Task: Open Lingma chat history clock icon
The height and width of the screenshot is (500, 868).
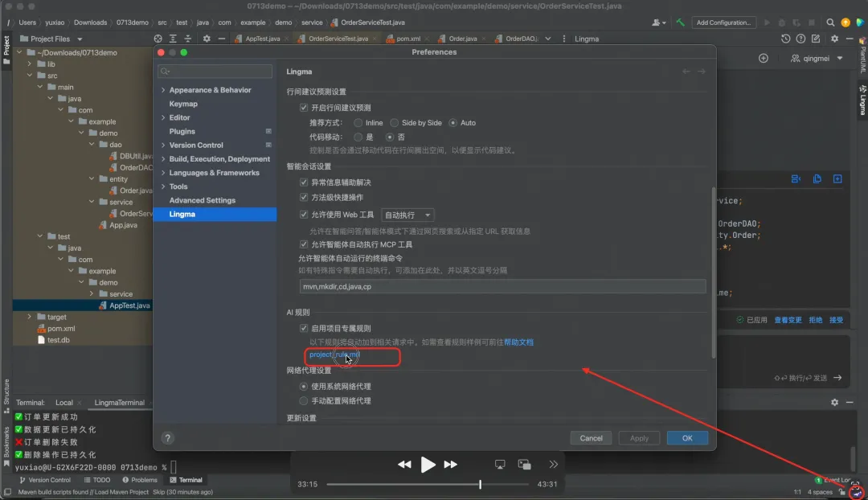Action: (x=785, y=39)
